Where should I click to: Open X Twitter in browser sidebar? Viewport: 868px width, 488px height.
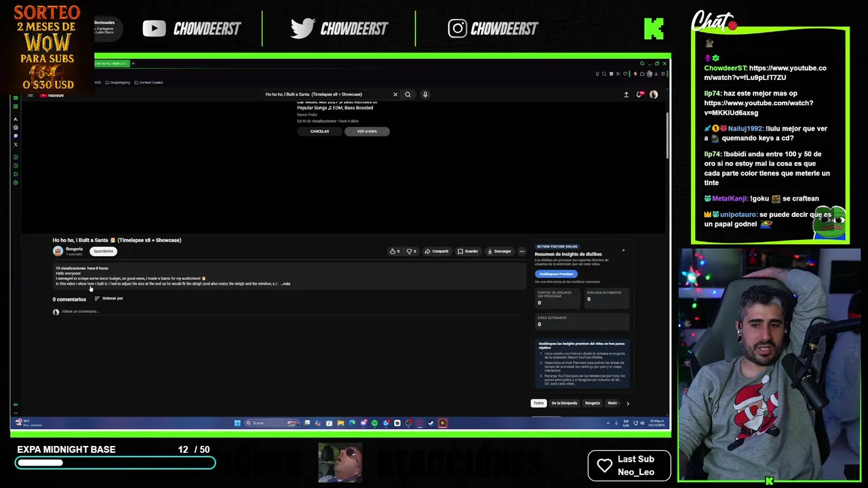tap(16, 144)
